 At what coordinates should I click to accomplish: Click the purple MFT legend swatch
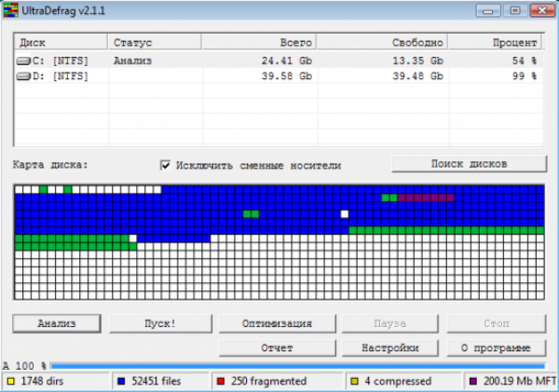473,382
